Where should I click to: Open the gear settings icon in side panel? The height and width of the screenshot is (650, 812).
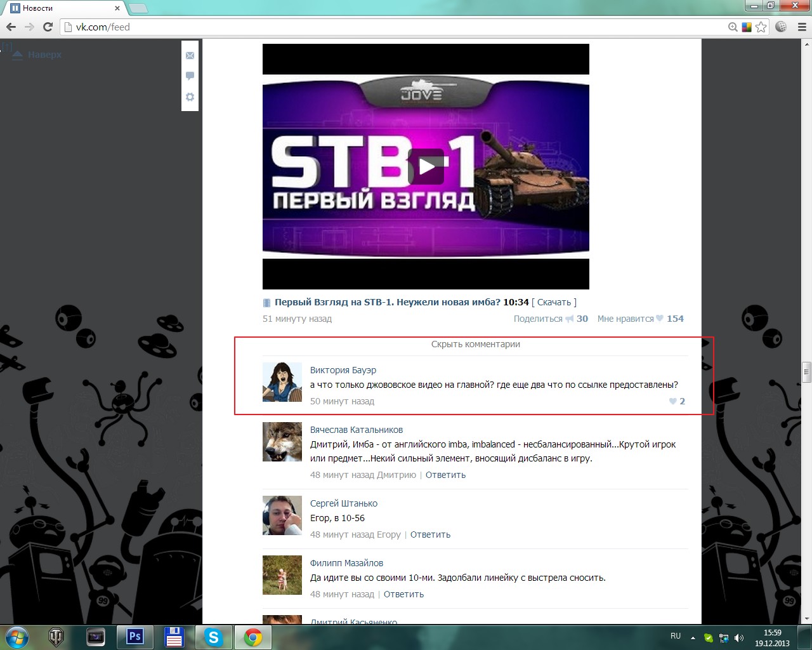[x=190, y=97]
